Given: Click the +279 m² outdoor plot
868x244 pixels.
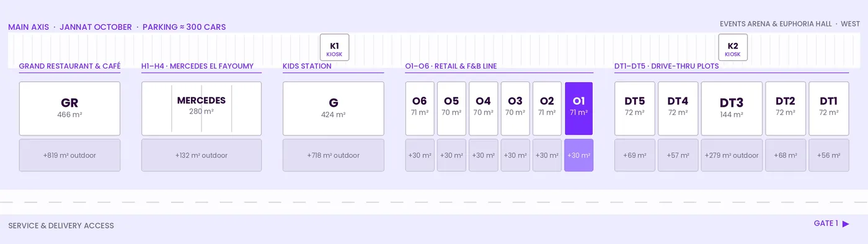Looking at the screenshot, I should pos(732,155).
